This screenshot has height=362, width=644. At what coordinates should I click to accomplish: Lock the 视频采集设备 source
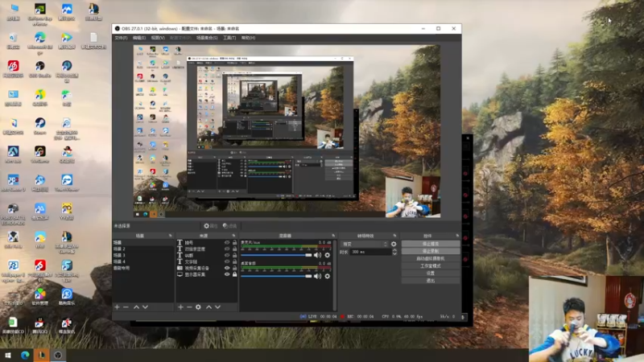pos(234,268)
